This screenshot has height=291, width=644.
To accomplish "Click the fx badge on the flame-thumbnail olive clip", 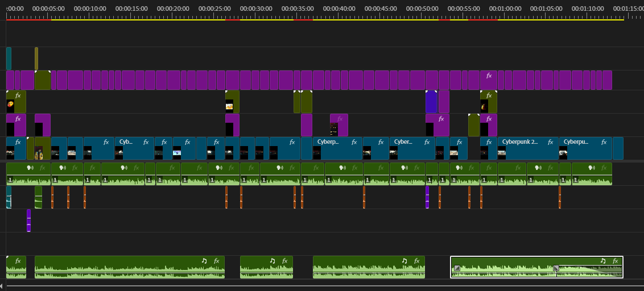I will (x=489, y=95).
